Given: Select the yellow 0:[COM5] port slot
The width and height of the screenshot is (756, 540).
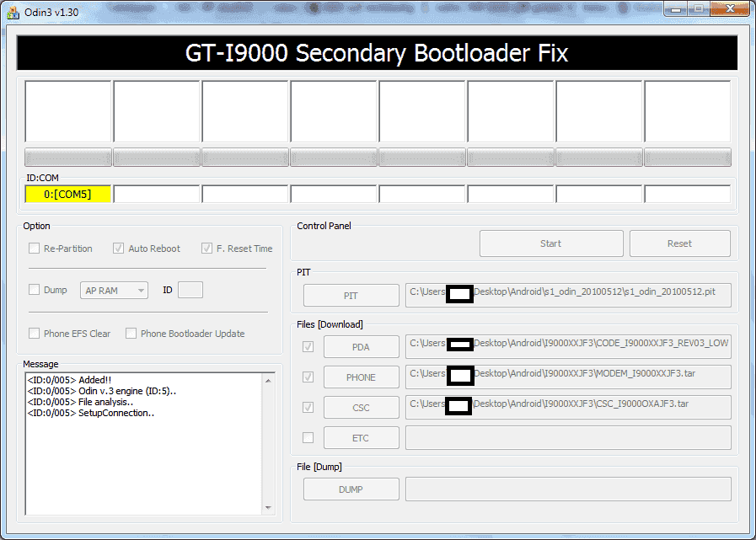Looking at the screenshot, I should [x=68, y=195].
